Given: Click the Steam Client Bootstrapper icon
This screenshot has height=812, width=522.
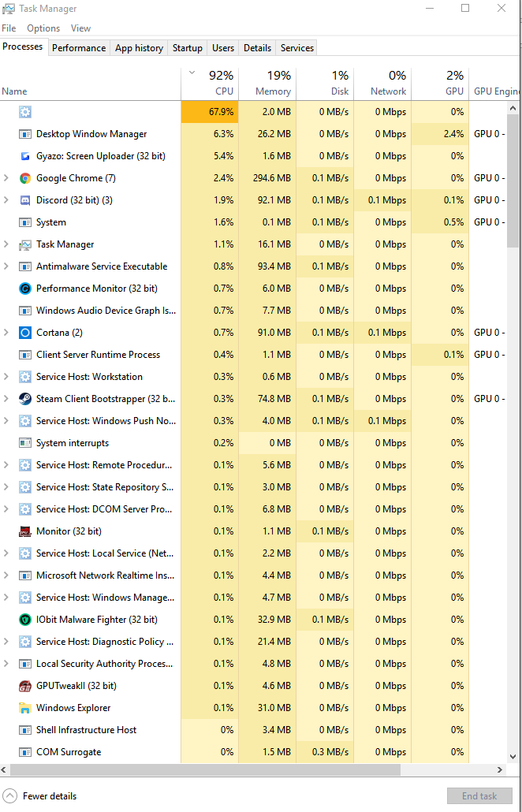Looking at the screenshot, I should point(25,399).
